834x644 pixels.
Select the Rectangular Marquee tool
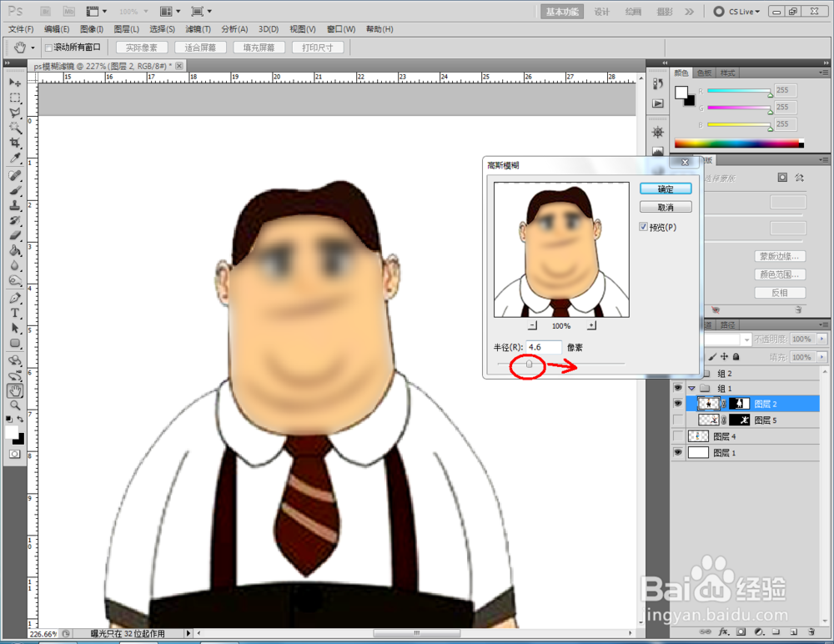coord(15,98)
